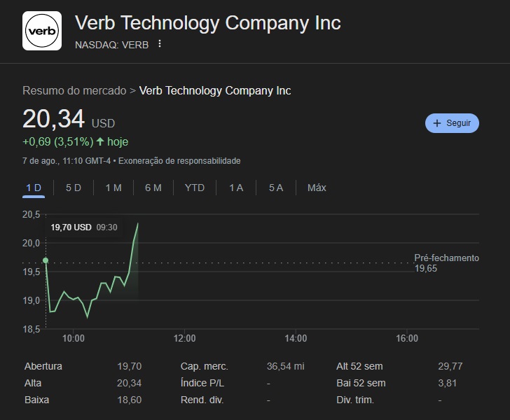Select the 6 M time range

pyautogui.click(x=153, y=188)
